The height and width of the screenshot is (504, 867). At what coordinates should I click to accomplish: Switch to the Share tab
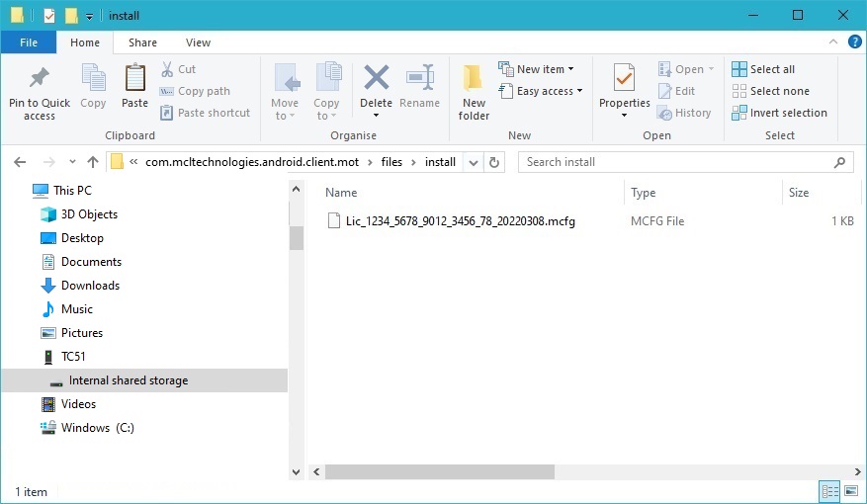coord(142,42)
